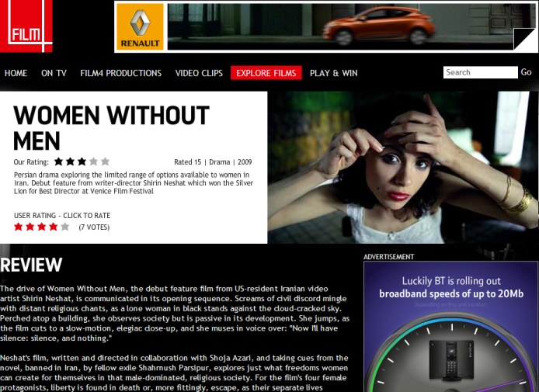Click the second black star of Our Rating
The height and width of the screenshot is (392, 539).
tap(71, 161)
